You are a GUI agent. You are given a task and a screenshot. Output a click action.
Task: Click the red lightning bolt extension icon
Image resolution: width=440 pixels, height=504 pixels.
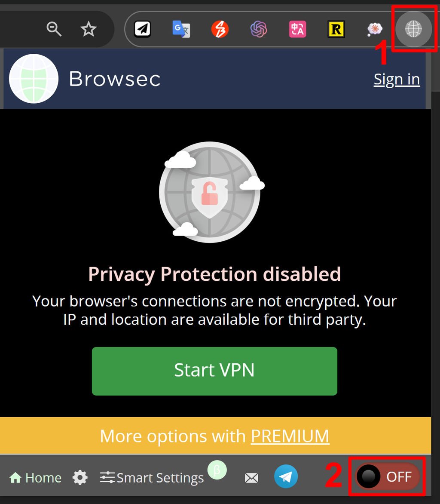click(220, 29)
